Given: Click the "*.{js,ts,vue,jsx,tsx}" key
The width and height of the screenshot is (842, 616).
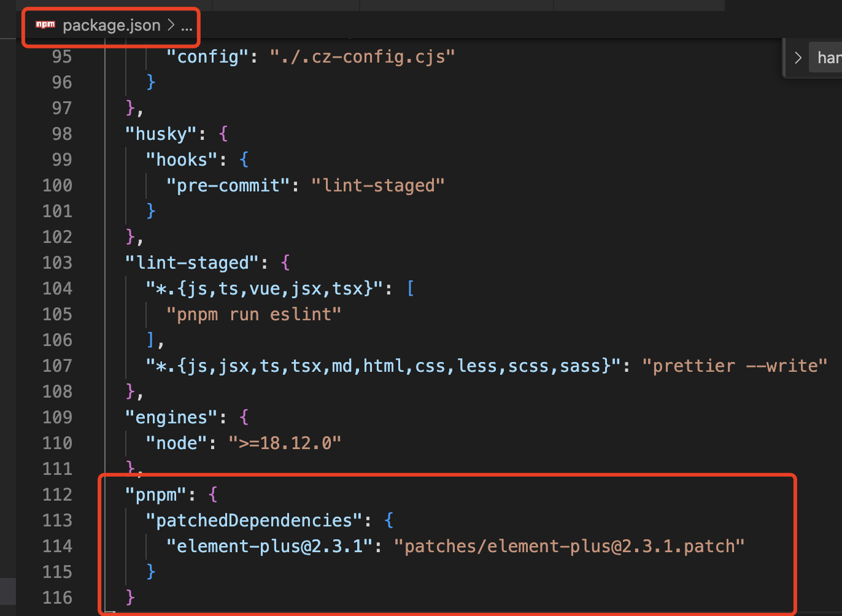Looking at the screenshot, I should pos(265,288).
